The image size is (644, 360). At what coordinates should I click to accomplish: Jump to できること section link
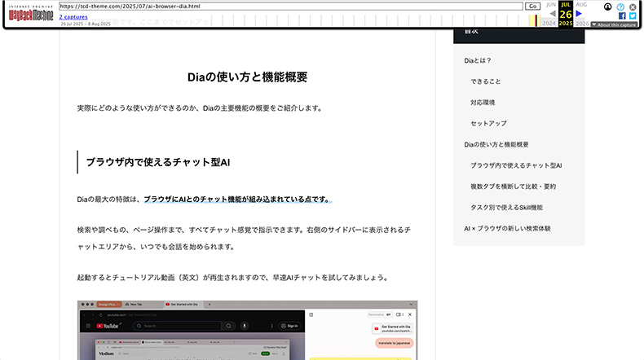pyautogui.click(x=486, y=81)
